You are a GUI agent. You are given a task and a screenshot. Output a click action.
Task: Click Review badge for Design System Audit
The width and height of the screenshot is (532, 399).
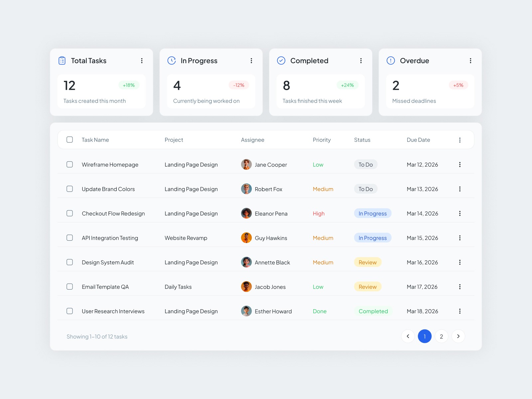pyautogui.click(x=368, y=262)
